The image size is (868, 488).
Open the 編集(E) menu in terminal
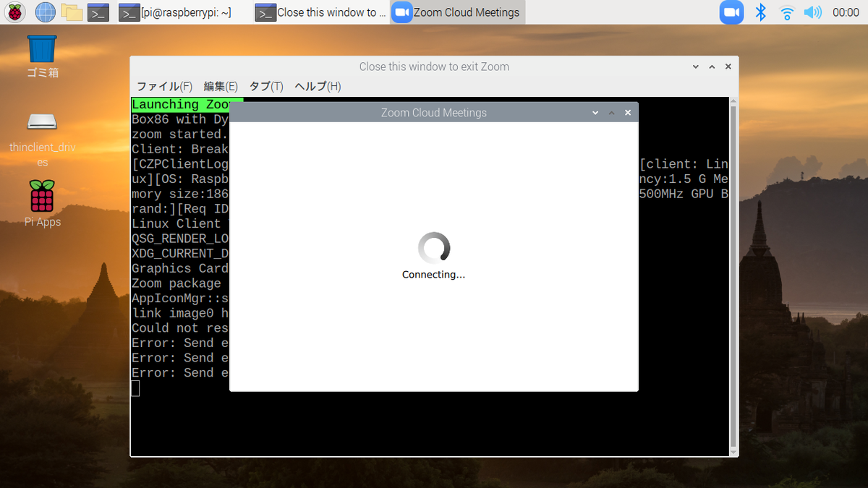[221, 87]
